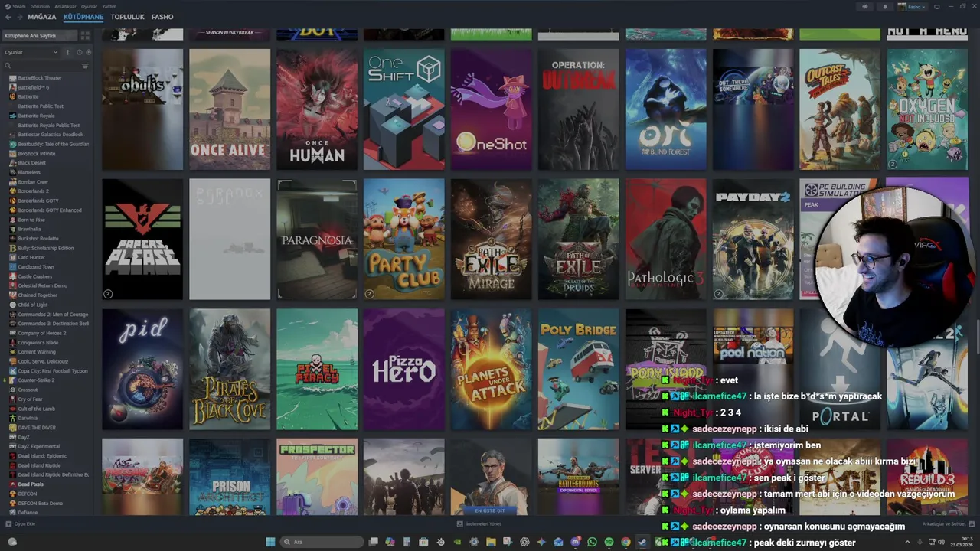
Task: Open the Once Alive game cover
Action: pos(230,109)
